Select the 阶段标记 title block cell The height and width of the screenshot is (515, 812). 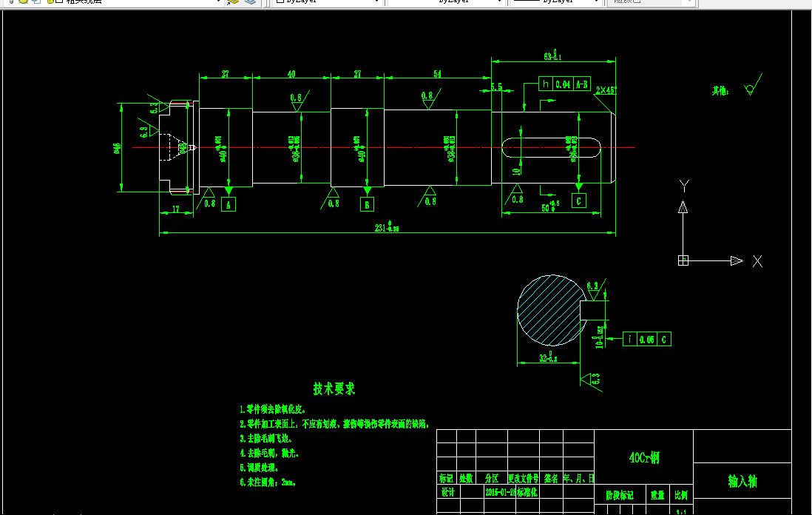(x=620, y=495)
